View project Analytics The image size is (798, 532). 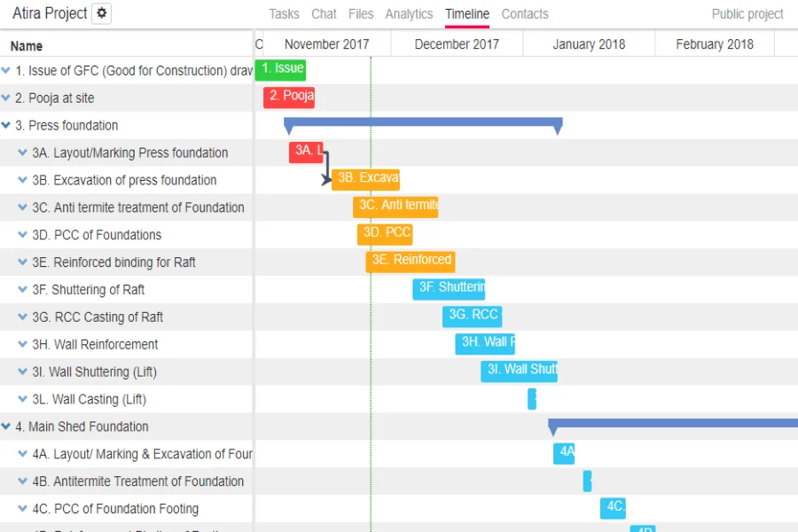pyautogui.click(x=409, y=13)
